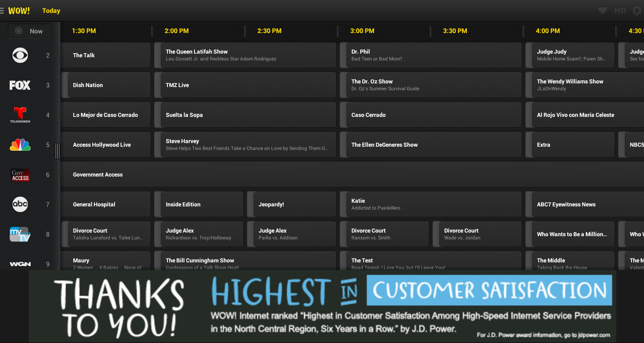
Task: Click the 1:30 PM time header
Action: [84, 31]
